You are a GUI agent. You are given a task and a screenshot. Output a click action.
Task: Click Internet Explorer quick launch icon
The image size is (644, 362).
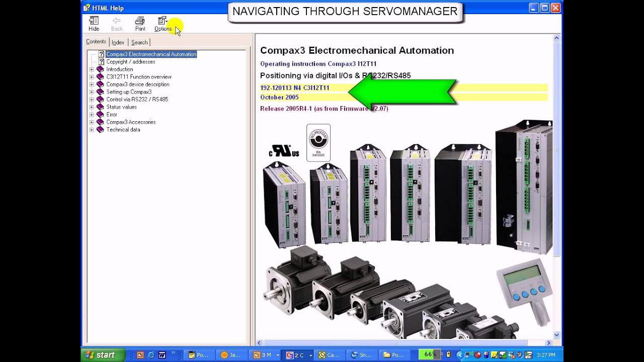point(151,355)
